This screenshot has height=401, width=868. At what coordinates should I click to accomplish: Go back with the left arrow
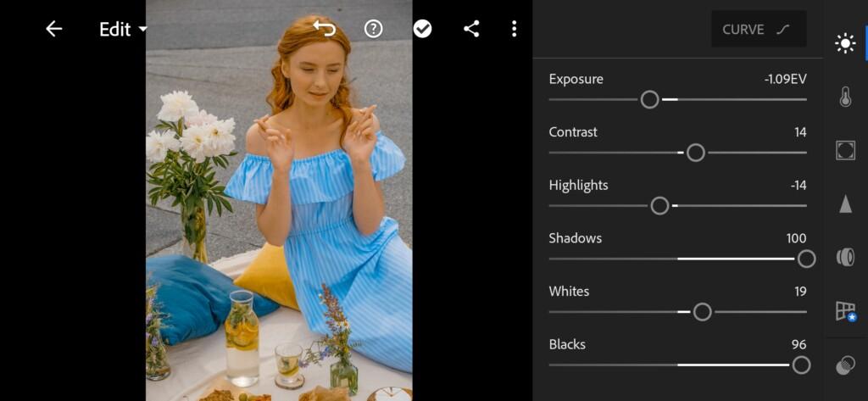pyautogui.click(x=53, y=29)
